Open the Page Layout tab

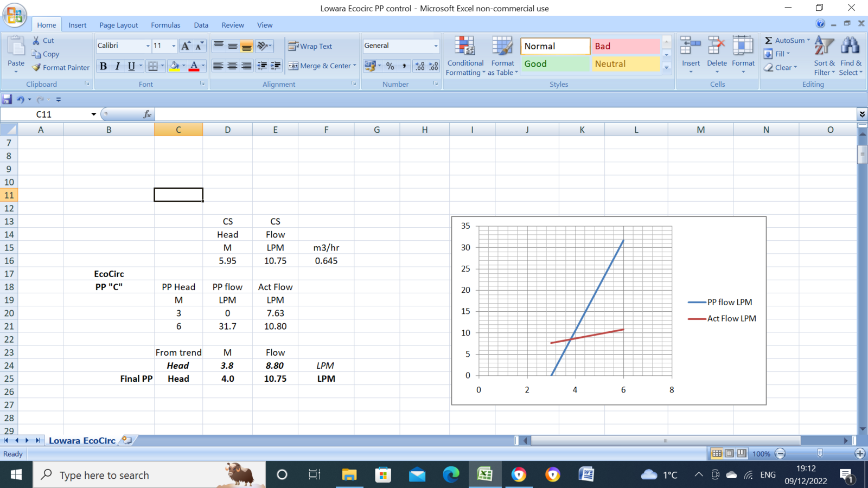118,25
